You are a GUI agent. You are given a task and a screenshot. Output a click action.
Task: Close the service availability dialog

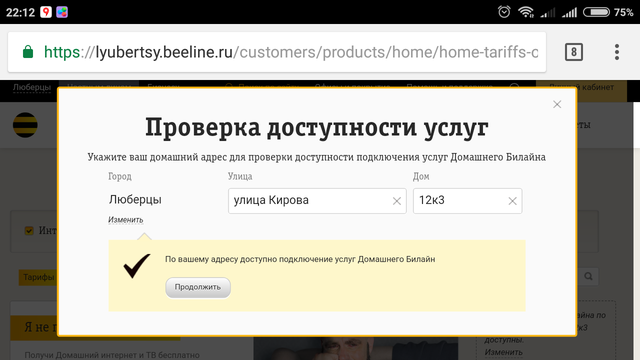point(557,104)
